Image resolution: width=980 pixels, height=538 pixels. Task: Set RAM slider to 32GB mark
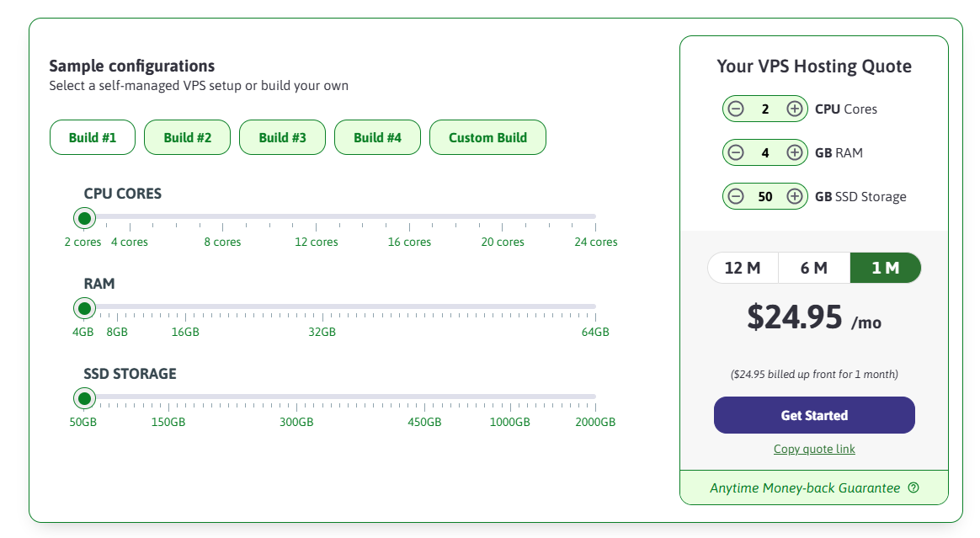tap(322, 307)
